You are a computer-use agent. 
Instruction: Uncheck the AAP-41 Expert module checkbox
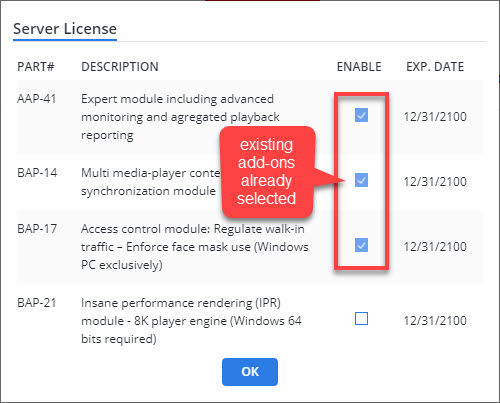361,115
